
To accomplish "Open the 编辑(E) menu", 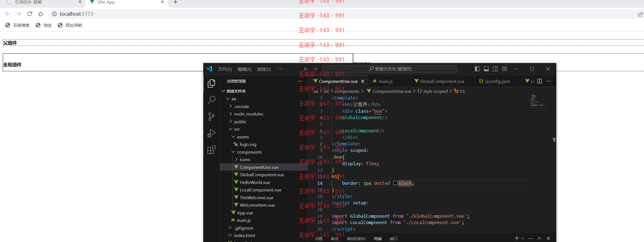I will [x=244, y=69].
